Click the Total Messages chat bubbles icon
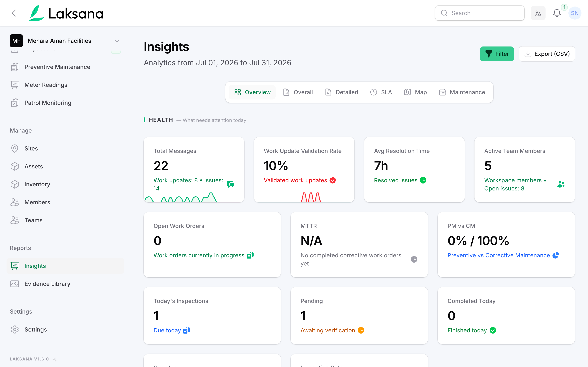Image resolution: width=588 pixels, height=367 pixels. coord(230,184)
